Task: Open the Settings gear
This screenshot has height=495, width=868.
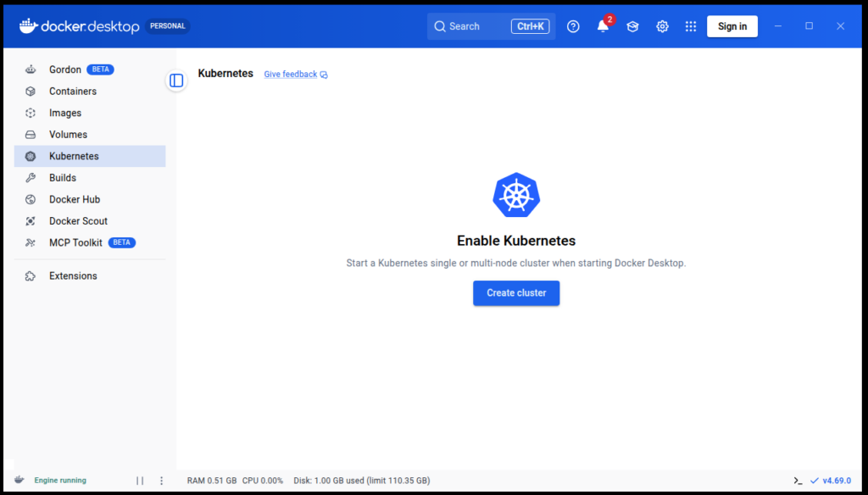Action: point(662,26)
